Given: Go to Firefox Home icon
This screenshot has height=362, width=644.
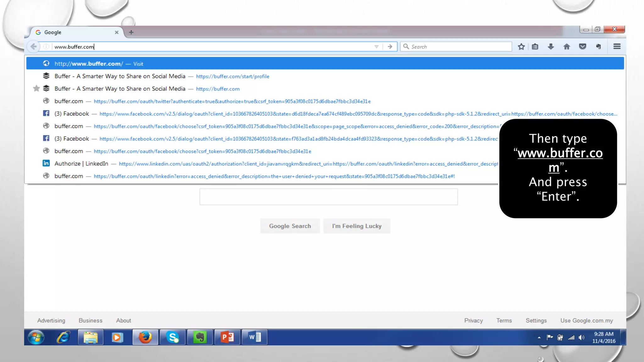Looking at the screenshot, I should click(567, 47).
